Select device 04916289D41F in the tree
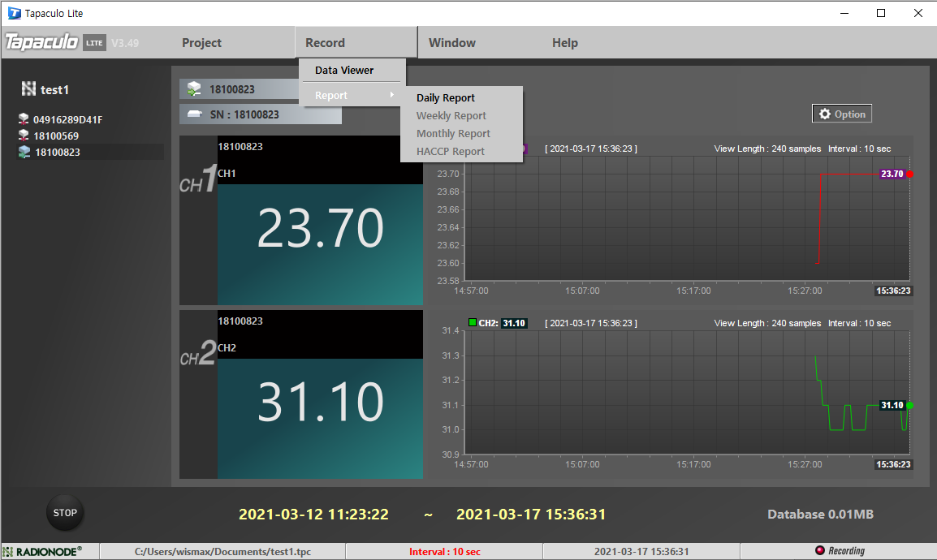Image resolution: width=937 pixels, height=560 pixels. coord(67,119)
